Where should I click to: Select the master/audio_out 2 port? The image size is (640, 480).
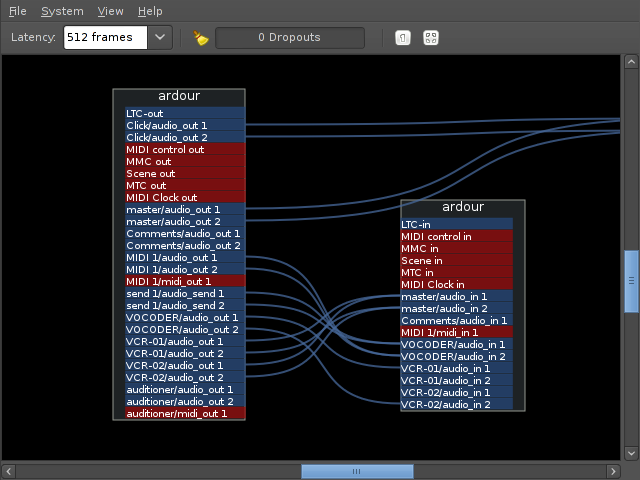185,222
